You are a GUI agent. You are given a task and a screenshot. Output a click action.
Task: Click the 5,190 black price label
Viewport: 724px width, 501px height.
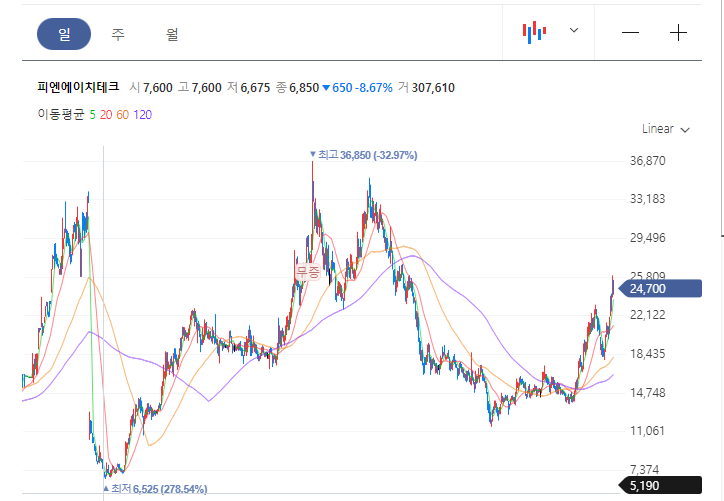click(x=660, y=485)
